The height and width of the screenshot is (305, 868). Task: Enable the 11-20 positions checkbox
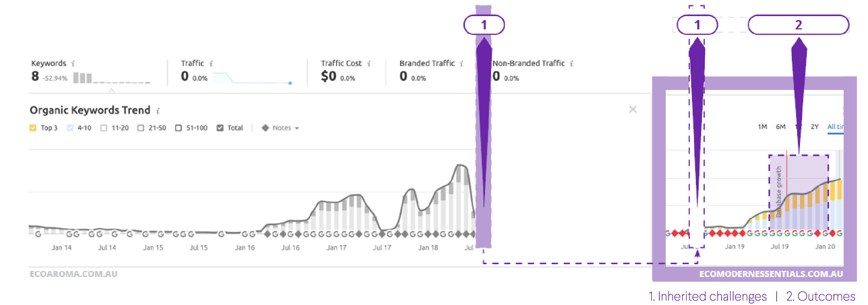pos(104,128)
